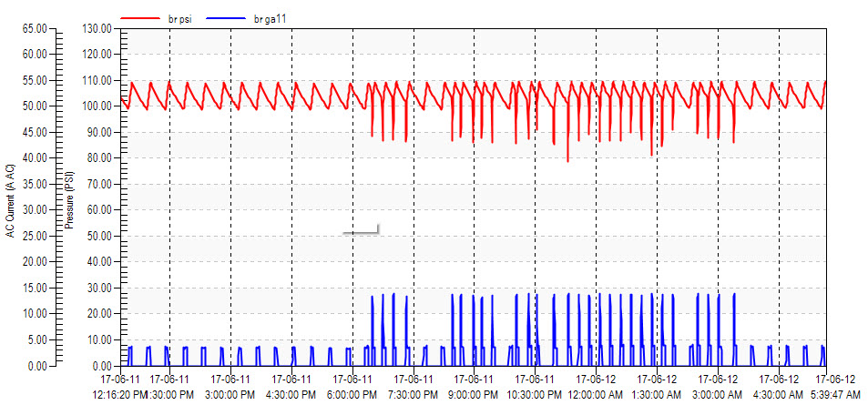
Task: Click the 70.00 tick on Pressure axis
Action: click(99, 184)
